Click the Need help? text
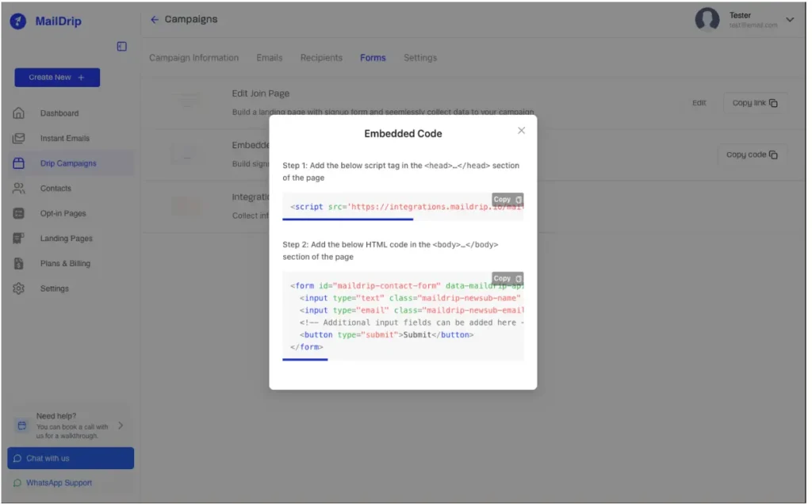Screen dimensions: 812x504 click(56, 416)
